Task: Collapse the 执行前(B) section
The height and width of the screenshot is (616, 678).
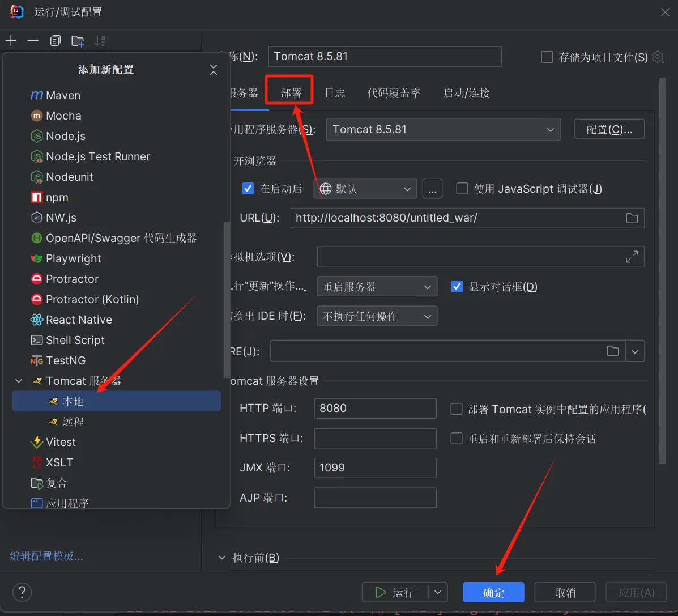Action: pyautogui.click(x=222, y=558)
